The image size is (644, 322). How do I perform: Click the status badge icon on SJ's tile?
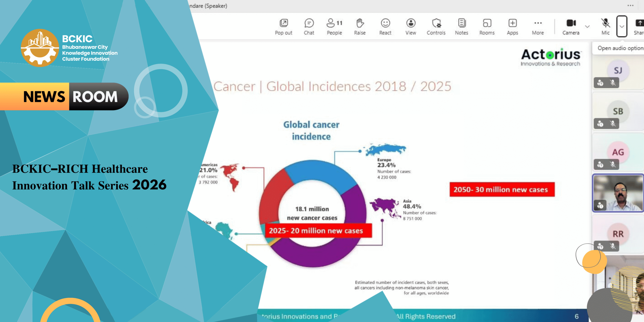(600, 83)
